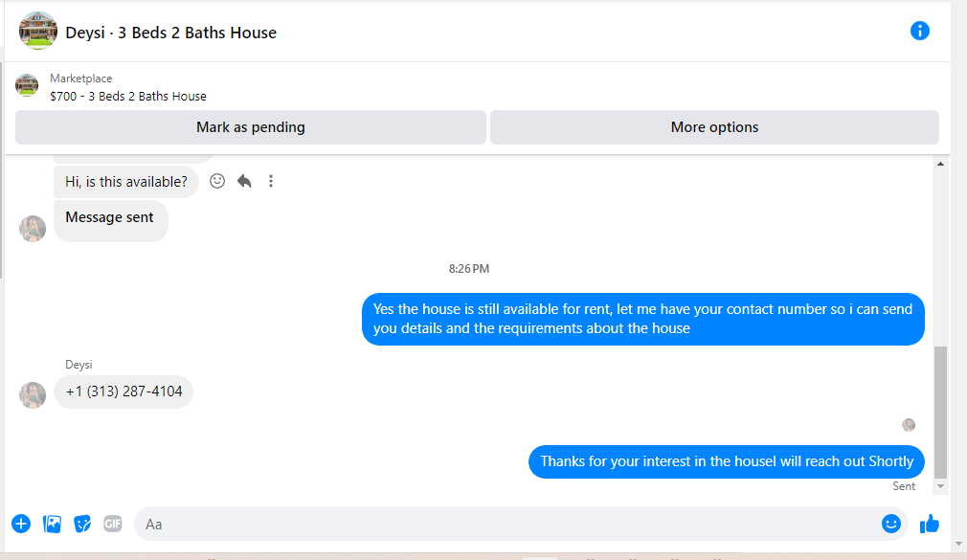This screenshot has height=560, width=967.
Task: Click the plus icon for more actions
Action: tap(21, 524)
